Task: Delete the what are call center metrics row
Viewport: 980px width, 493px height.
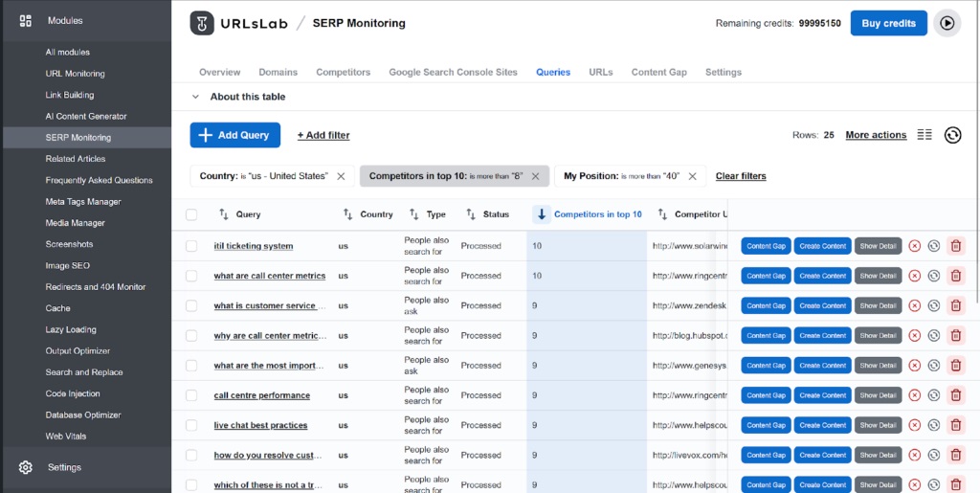Action: coord(956,276)
